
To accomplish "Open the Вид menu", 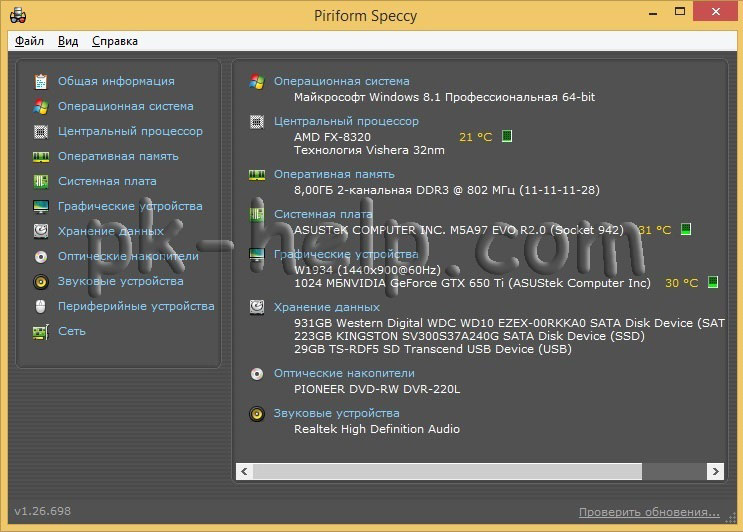I will [x=68, y=41].
